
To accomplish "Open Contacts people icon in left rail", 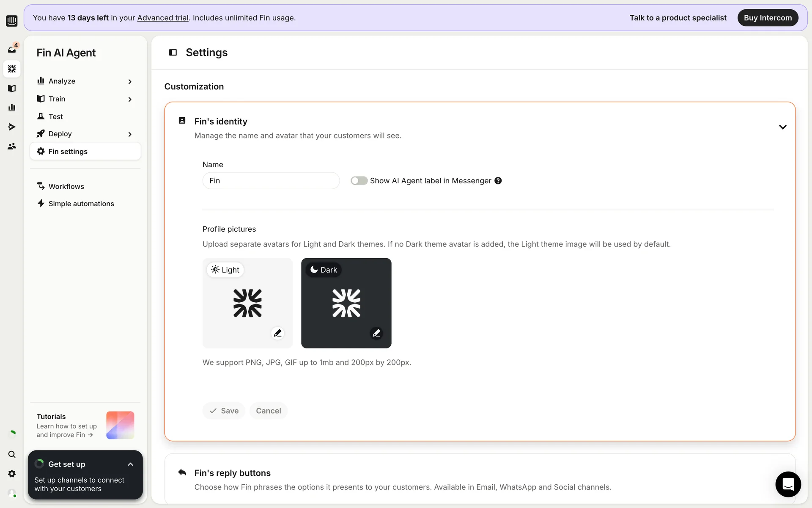I will (12, 146).
